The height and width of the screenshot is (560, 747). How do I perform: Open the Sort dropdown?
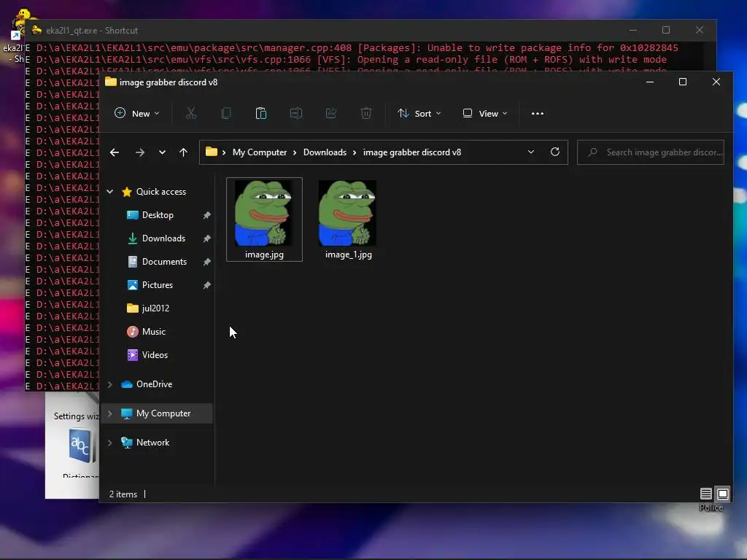(x=419, y=113)
